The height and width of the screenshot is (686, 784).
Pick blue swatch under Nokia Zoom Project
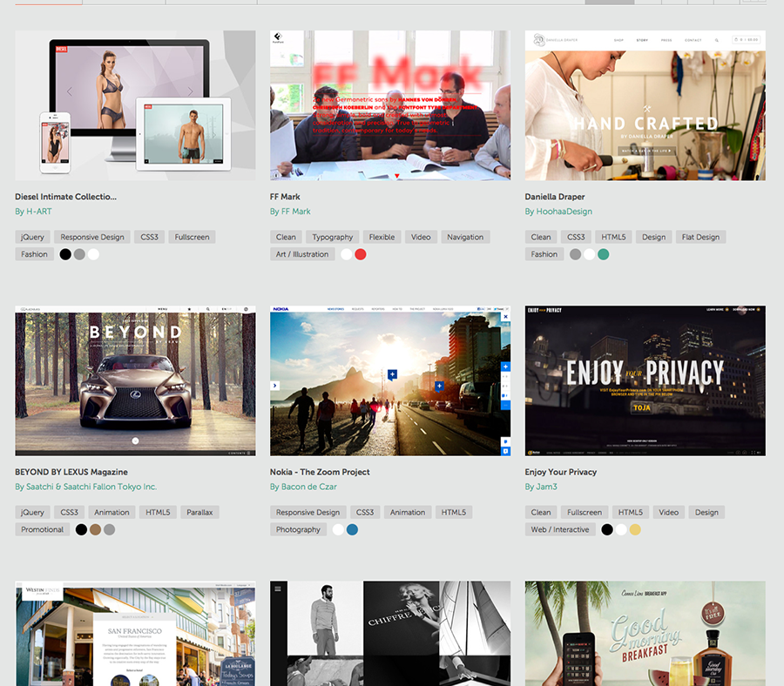click(x=353, y=529)
